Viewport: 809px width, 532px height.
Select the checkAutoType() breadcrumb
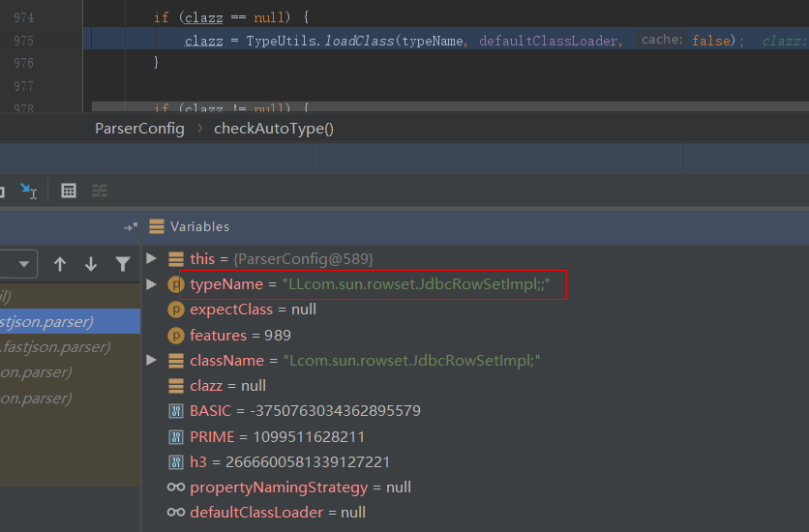pyautogui.click(x=273, y=128)
